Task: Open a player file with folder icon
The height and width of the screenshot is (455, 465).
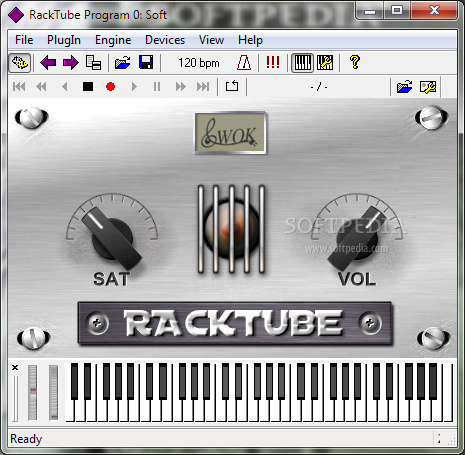Action: pyautogui.click(x=404, y=87)
